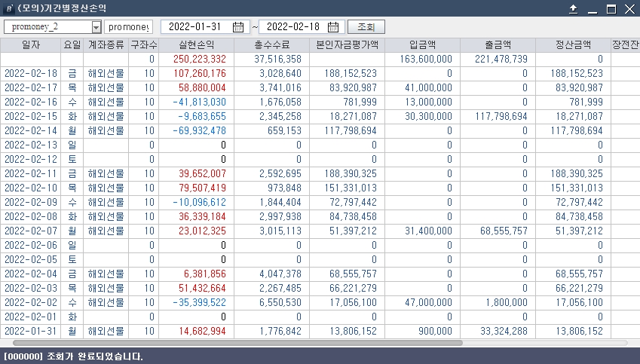This screenshot has height=364, width=640.
Task: Open the end date calendar picker
Action: tap(334, 27)
